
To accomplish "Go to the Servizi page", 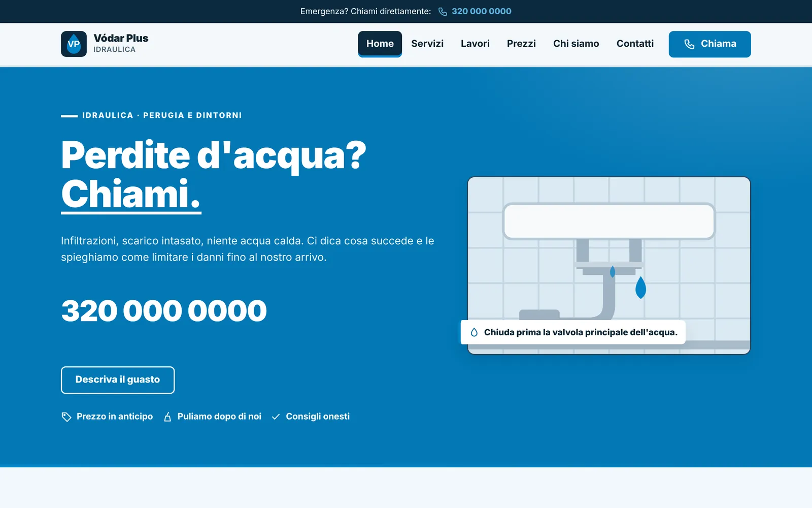I will click(427, 44).
